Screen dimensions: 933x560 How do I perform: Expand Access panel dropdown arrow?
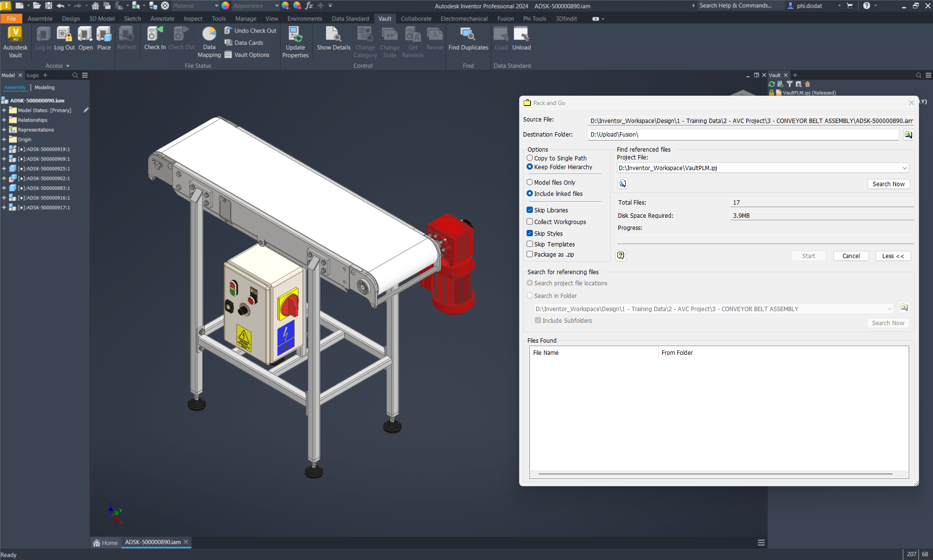click(68, 66)
